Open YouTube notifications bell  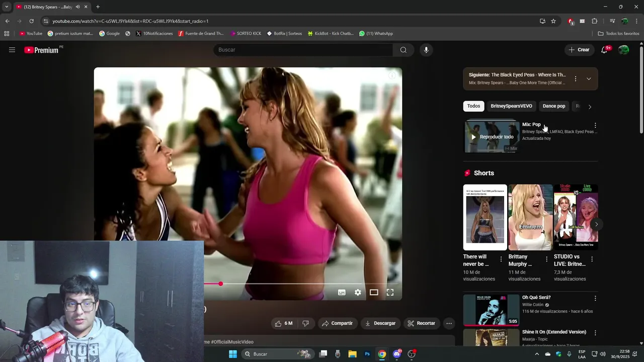coord(604,50)
